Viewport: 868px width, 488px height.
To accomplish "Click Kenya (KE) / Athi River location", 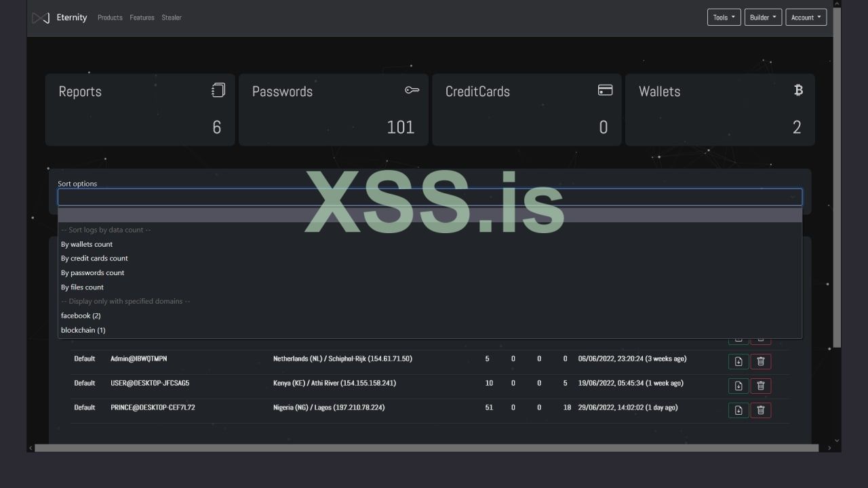I will pyautogui.click(x=334, y=383).
